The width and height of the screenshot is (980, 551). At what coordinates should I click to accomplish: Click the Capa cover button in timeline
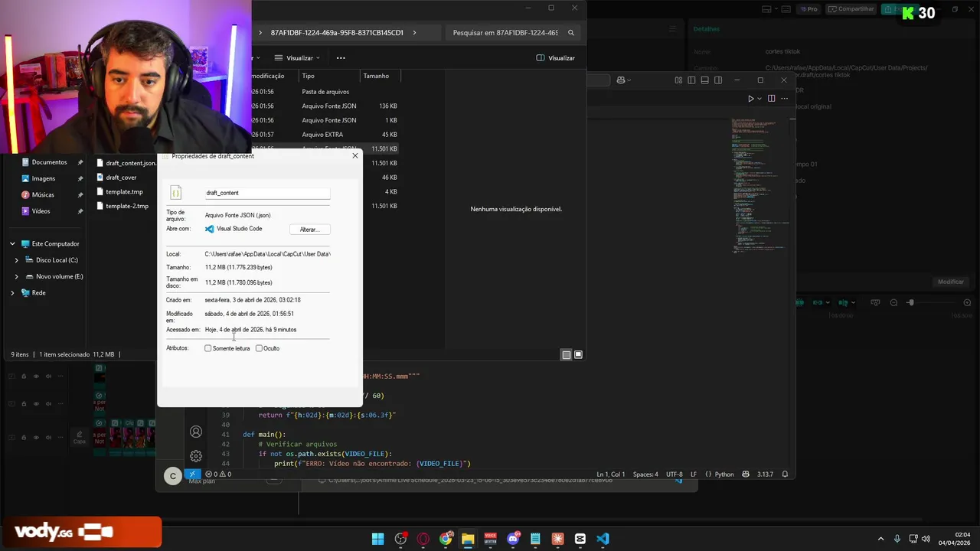point(79,437)
